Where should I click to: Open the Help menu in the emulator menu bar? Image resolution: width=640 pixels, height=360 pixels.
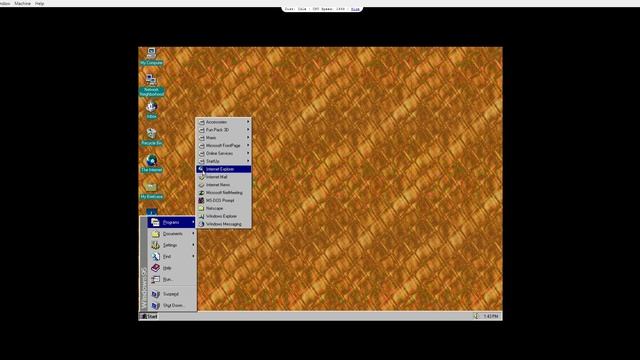tap(40, 3)
